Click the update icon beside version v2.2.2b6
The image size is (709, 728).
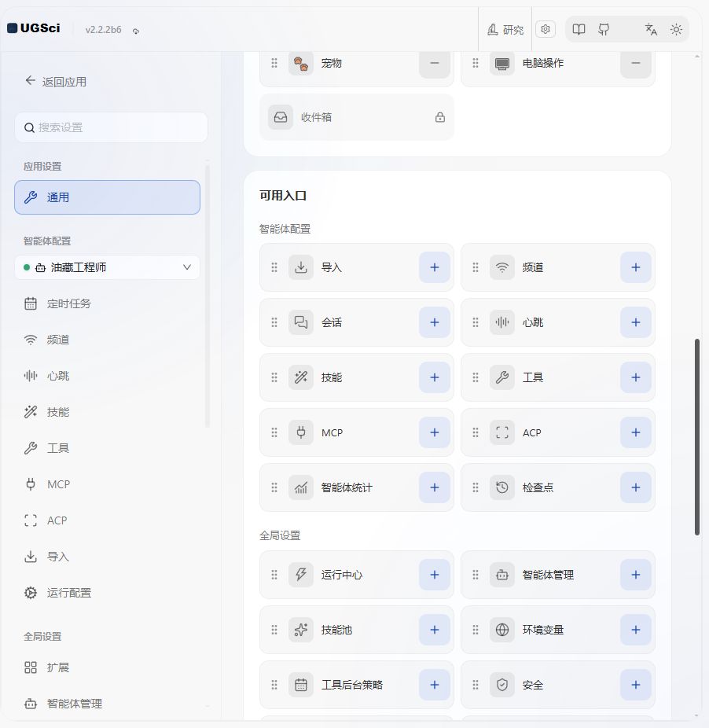coord(136,31)
